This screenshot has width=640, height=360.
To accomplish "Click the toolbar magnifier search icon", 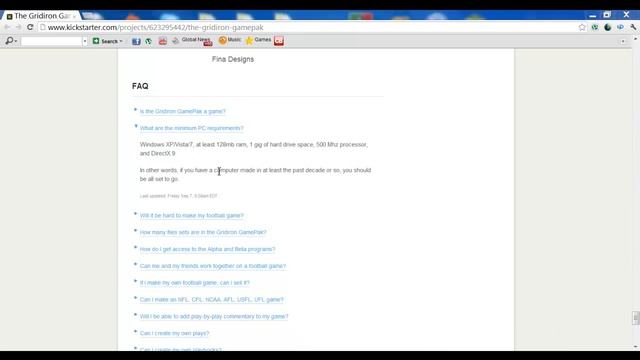I will click(9, 41).
